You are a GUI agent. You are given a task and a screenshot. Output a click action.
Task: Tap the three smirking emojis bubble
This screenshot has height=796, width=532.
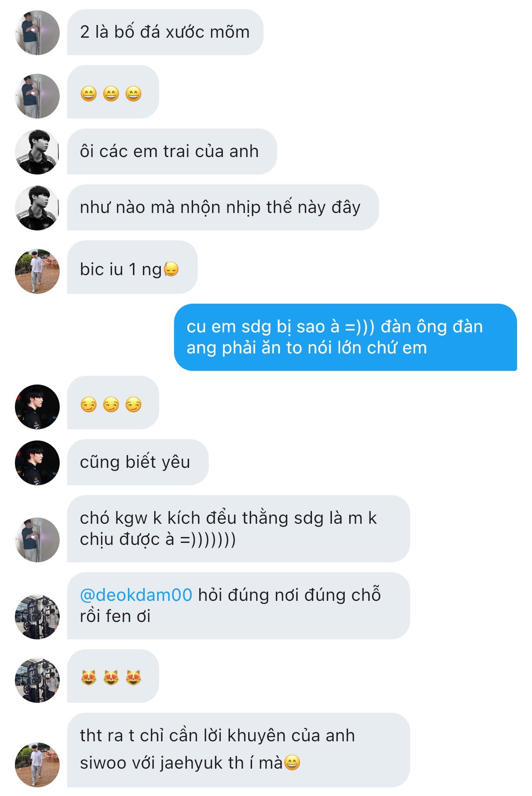[x=113, y=403]
